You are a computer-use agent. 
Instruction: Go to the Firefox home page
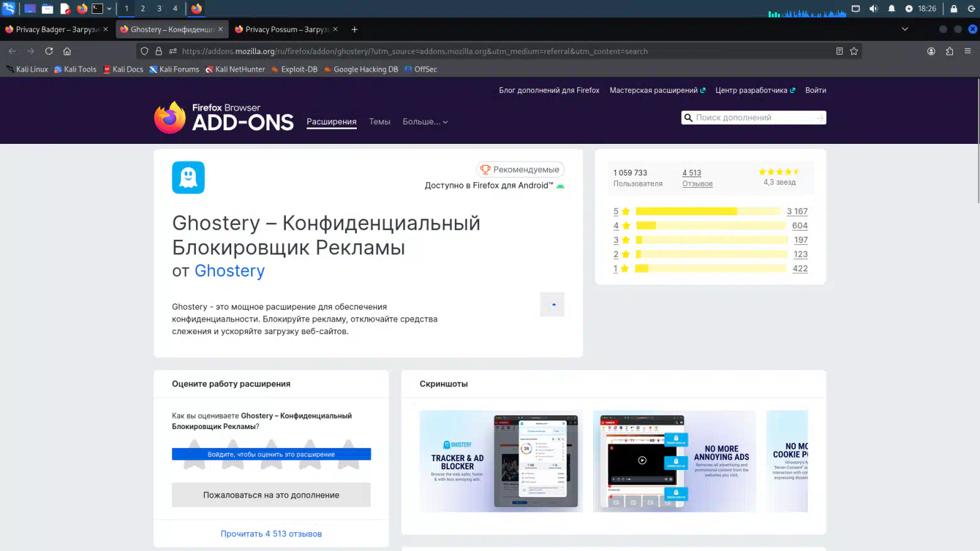coord(67,52)
